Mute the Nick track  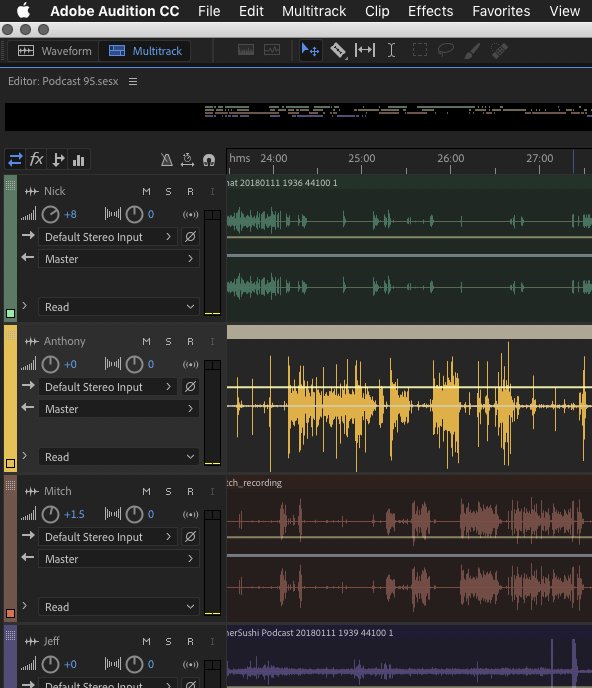click(x=146, y=192)
